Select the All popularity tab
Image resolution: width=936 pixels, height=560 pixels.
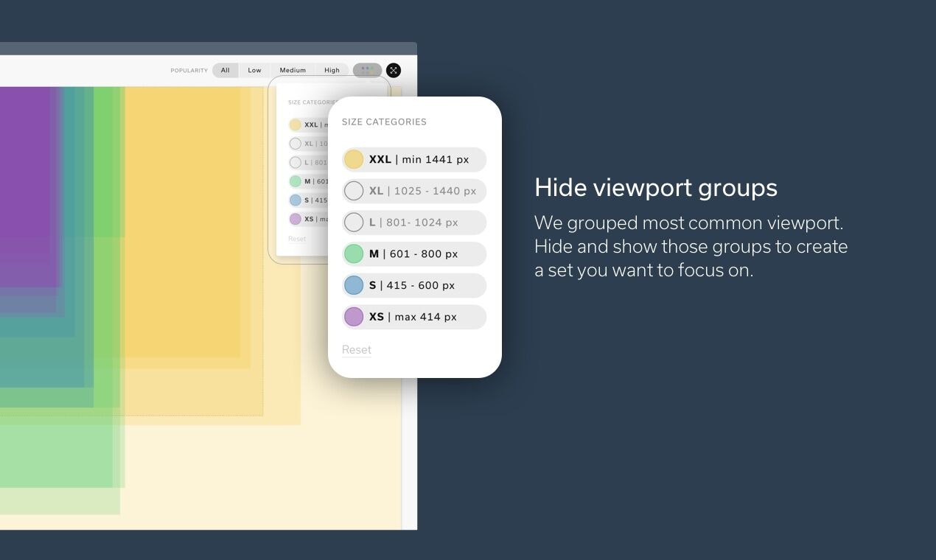(x=226, y=70)
